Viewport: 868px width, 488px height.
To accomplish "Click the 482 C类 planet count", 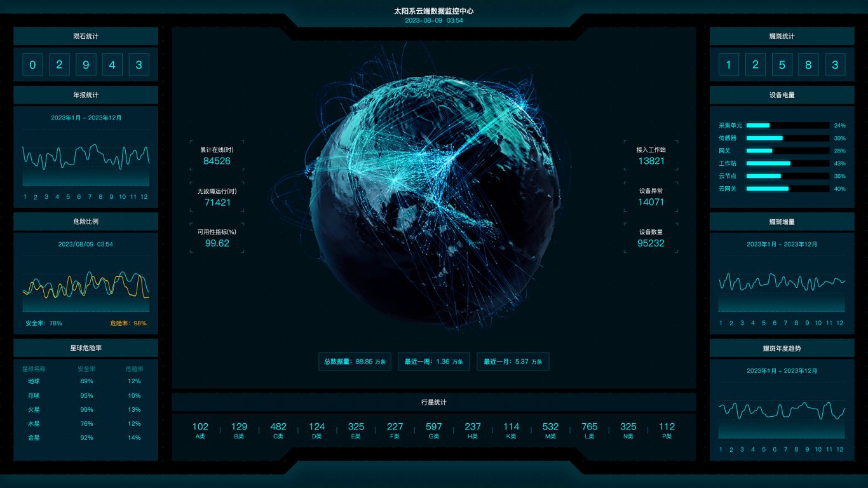I will point(278,430).
